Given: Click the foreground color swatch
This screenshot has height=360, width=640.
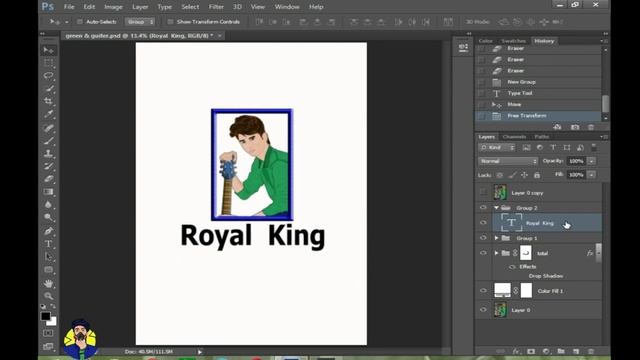Looking at the screenshot, I should point(45,316).
